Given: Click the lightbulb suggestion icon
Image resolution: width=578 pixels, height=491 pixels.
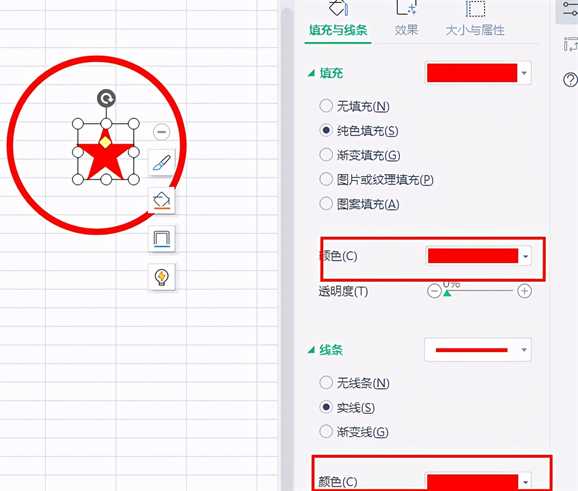Looking at the screenshot, I should [x=161, y=277].
